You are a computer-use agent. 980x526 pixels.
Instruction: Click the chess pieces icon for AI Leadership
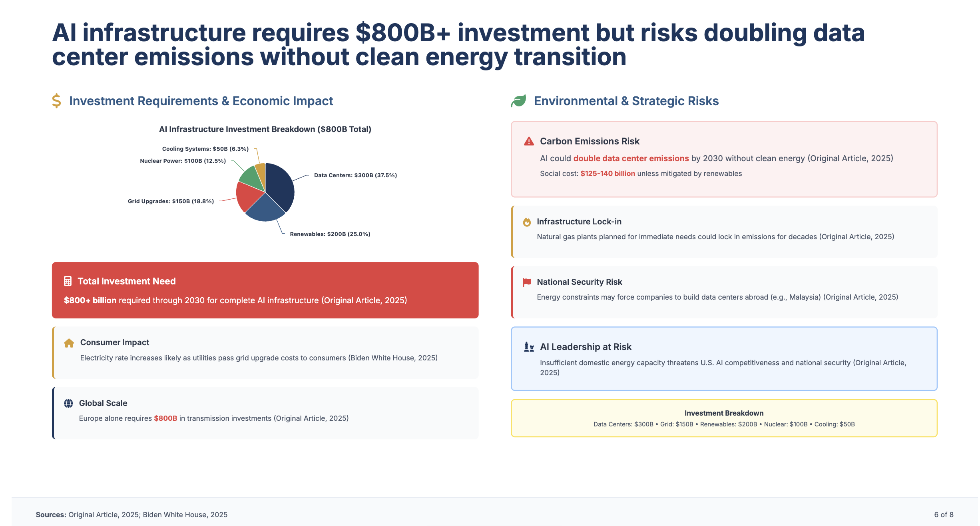529,347
